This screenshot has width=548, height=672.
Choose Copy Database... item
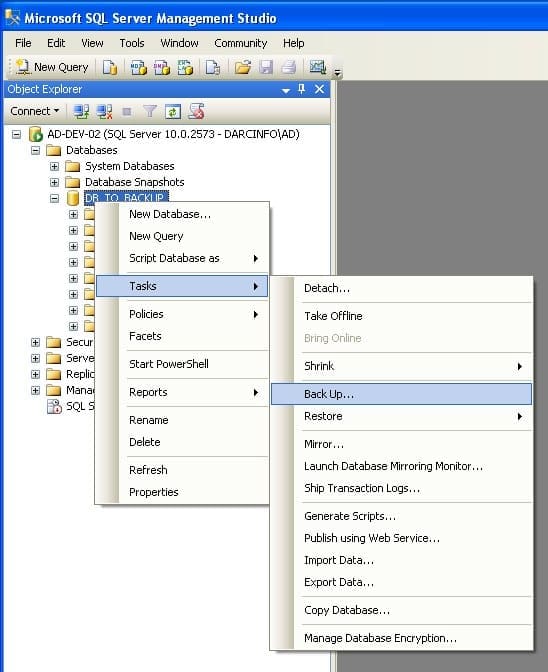pos(401,610)
